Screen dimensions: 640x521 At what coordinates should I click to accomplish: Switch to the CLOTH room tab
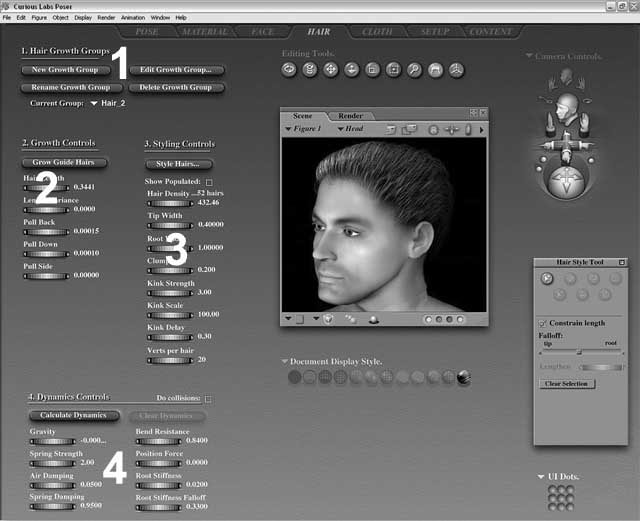(x=376, y=32)
